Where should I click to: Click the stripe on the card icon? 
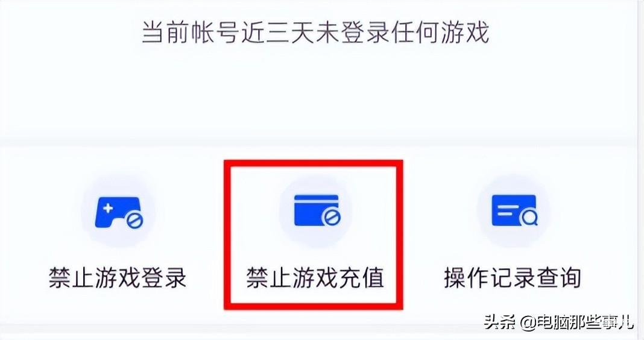[x=316, y=201]
